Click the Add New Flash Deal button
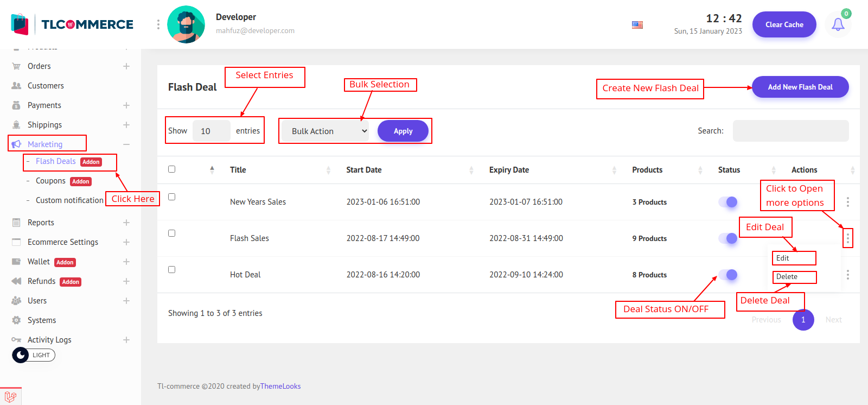The image size is (868, 405). tap(800, 87)
